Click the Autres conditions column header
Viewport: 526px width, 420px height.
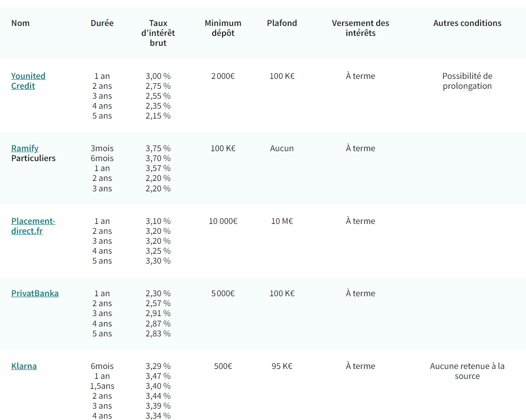click(467, 23)
